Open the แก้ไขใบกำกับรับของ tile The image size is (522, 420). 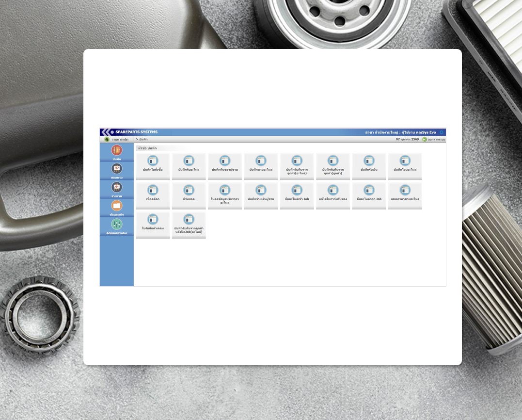333,196
